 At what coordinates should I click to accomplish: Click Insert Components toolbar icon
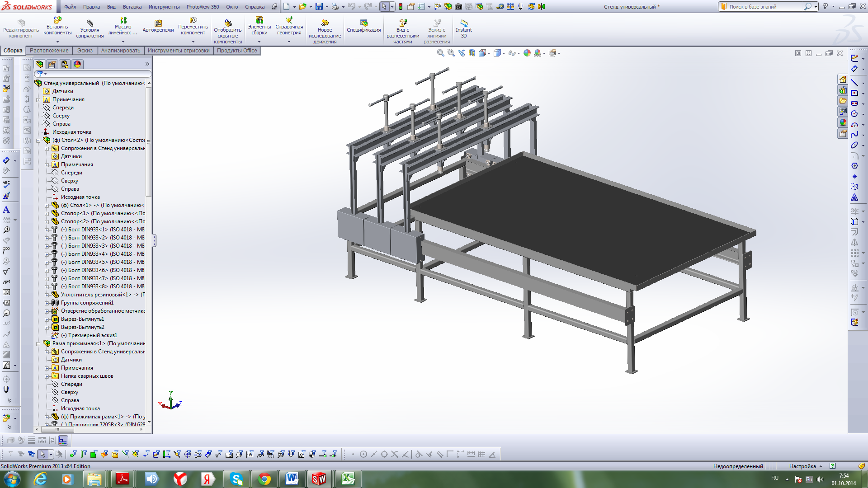click(57, 21)
